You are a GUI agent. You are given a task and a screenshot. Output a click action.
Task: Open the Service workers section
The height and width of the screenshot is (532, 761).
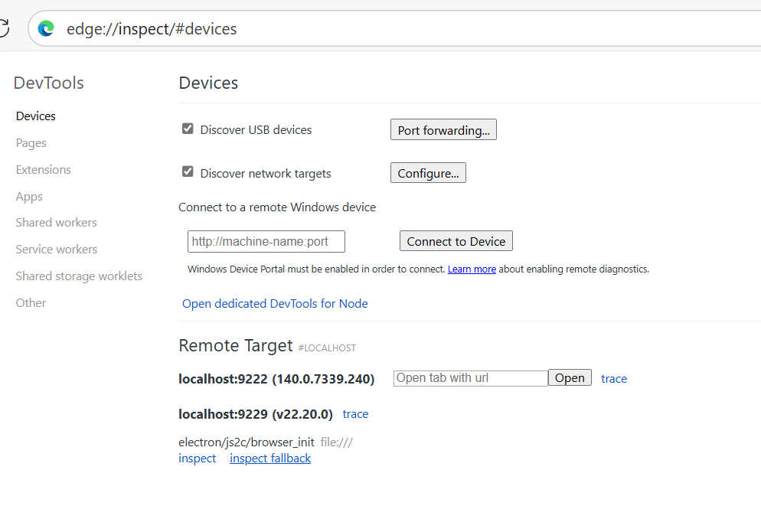tap(57, 249)
